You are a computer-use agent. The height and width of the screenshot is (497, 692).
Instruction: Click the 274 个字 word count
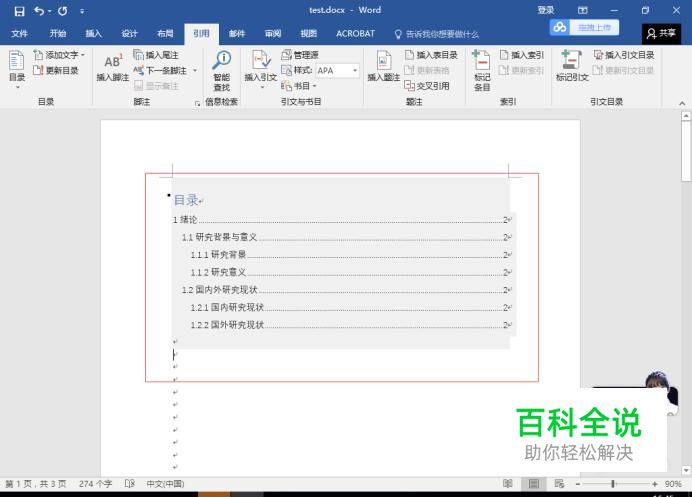tap(95, 484)
